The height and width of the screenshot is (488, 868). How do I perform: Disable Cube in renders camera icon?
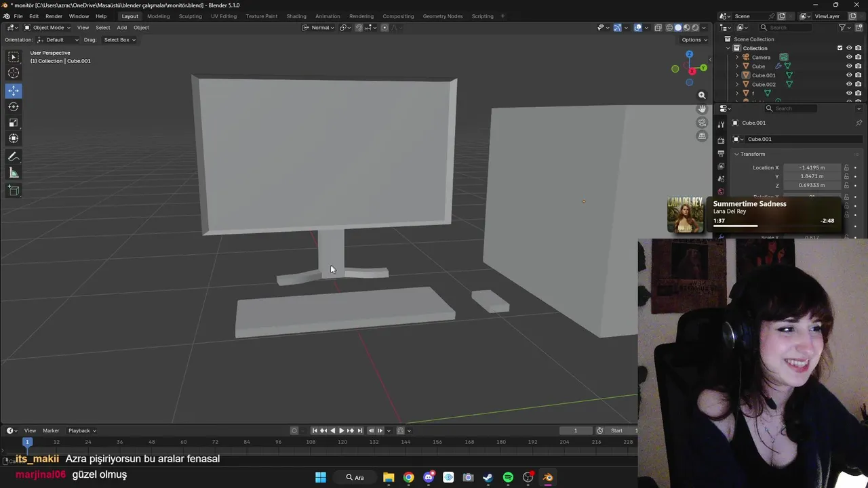[x=858, y=66]
